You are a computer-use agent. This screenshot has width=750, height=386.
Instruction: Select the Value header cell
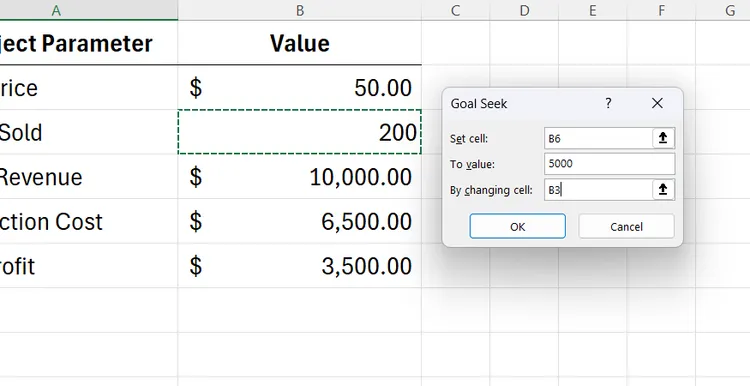tap(299, 43)
